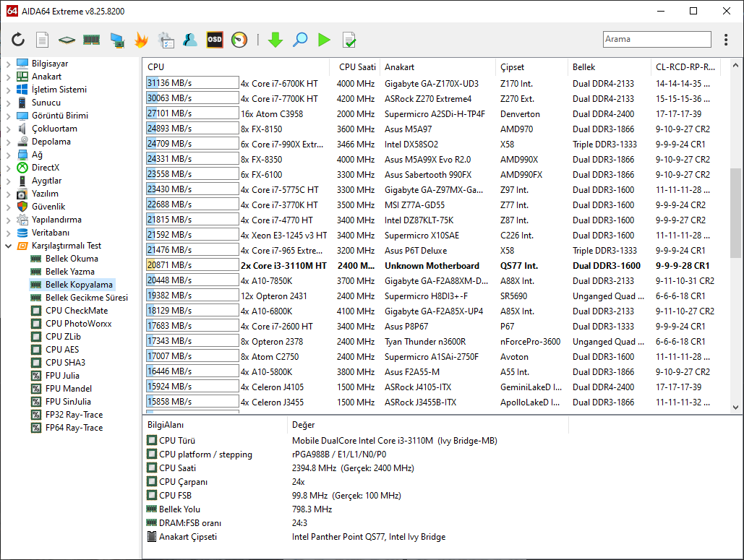744x560 pixels.
Task: Select CPU PhotoWorxx benchmark
Action: pyautogui.click(x=78, y=324)
